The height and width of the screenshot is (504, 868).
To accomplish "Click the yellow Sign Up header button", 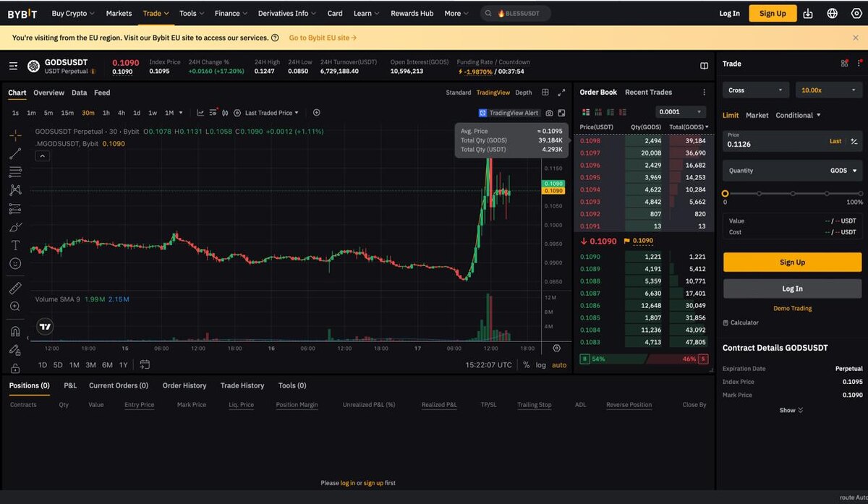I will pyautogui.click(x=773, y=13).
